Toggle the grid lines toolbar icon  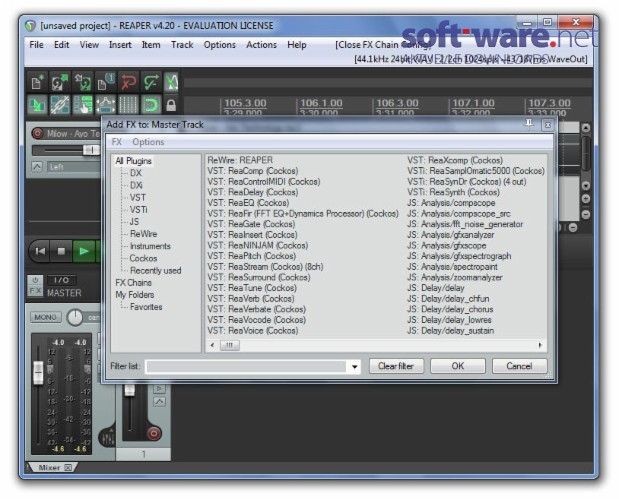[x=129, y=105]
